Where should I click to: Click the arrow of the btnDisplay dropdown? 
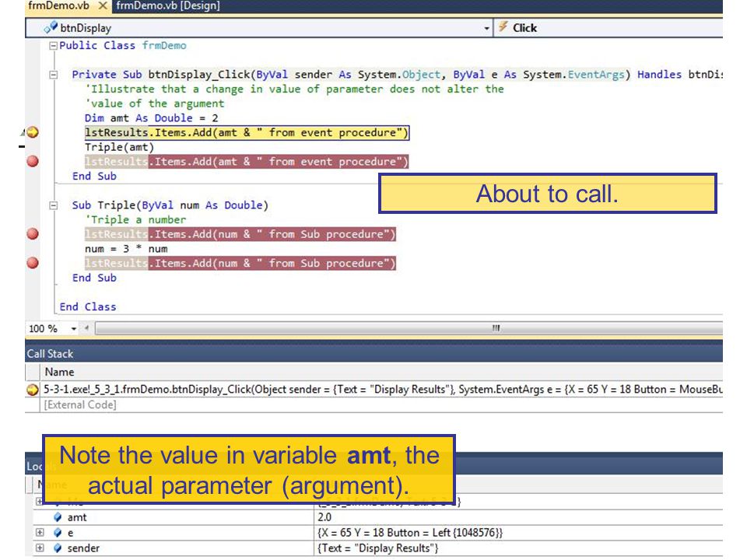[x=486, y=29]
